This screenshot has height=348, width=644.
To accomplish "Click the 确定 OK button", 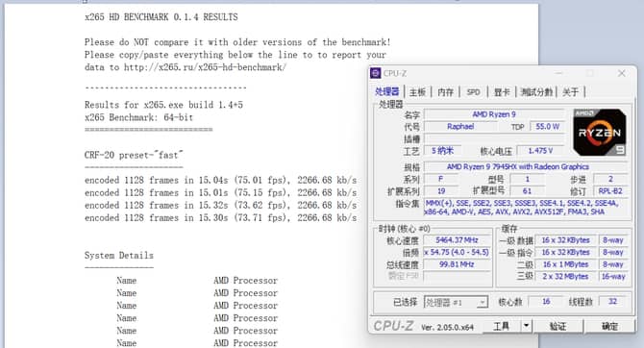I will click(x=610, y=326).
